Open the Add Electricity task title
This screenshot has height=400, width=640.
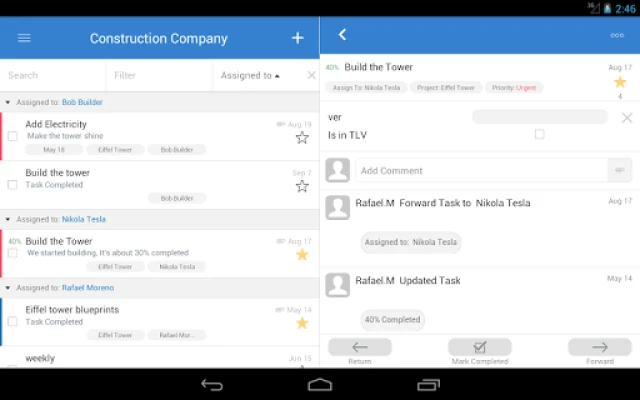(x=56, y=124)
